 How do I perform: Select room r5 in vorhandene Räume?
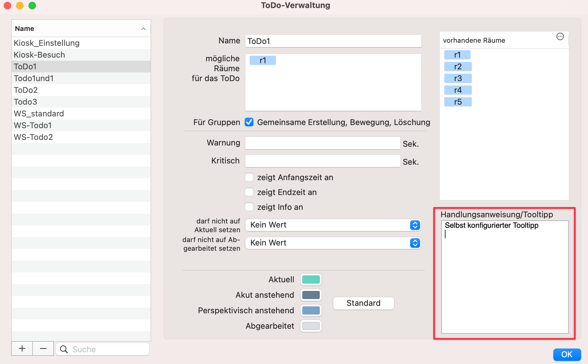click(x=458, y=102)
